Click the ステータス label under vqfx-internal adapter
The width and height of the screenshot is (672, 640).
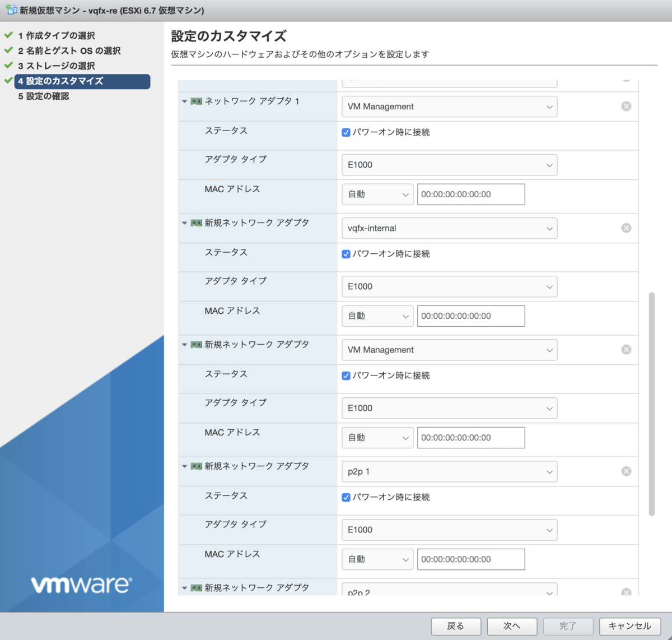pyautogui.click(x=226, y=252)
